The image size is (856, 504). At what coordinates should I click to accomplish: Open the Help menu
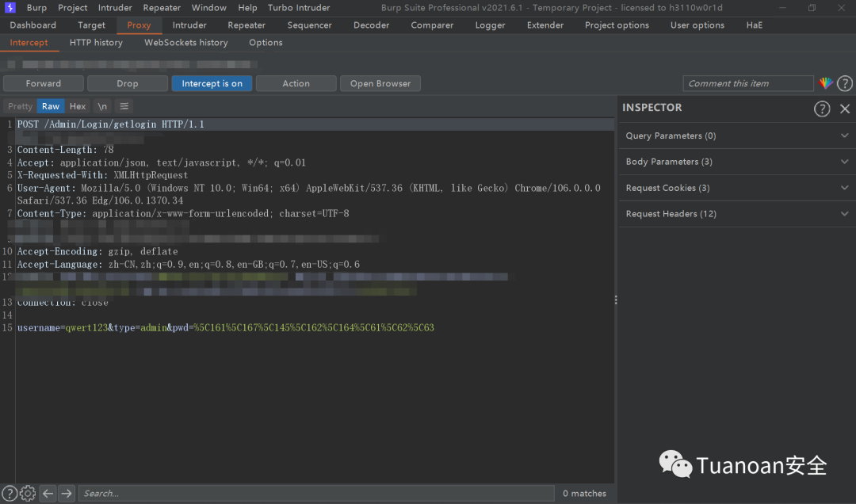coord(247,8)
